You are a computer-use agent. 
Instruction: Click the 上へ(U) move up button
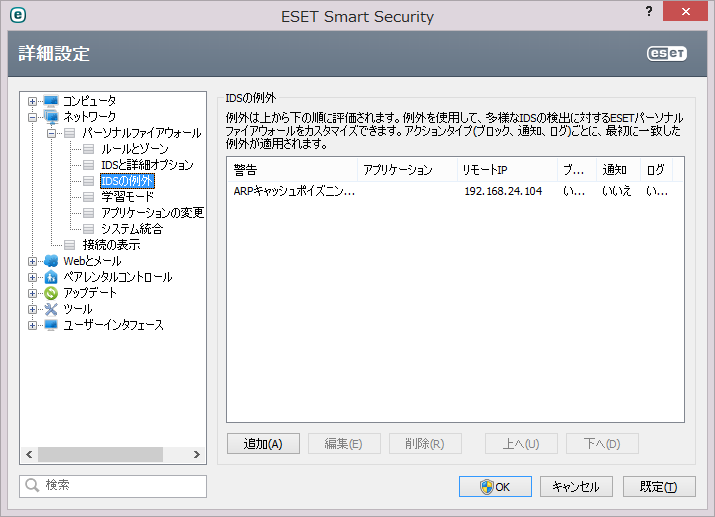tap(521, 444)
